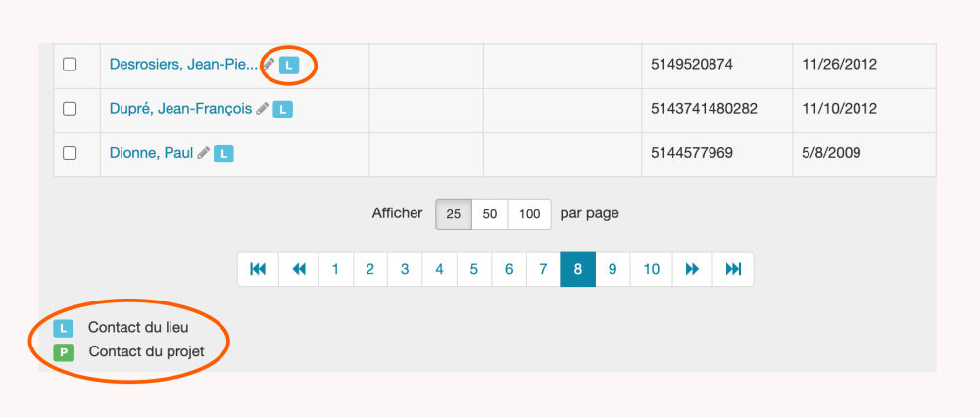
Task: Click the pencil edit icon beside Dupré, Jean-François
Action: [x=262, y=109]
